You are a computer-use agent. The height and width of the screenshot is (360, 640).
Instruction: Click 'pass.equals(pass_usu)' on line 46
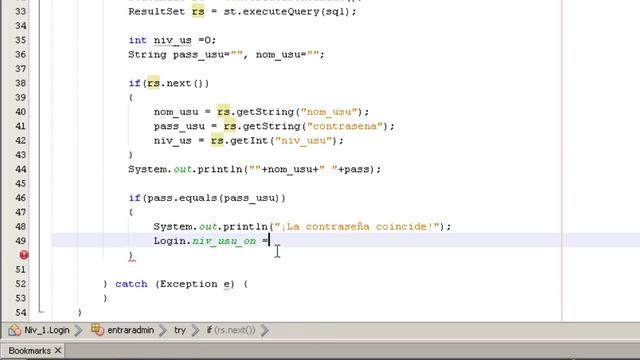click(213, 198)
